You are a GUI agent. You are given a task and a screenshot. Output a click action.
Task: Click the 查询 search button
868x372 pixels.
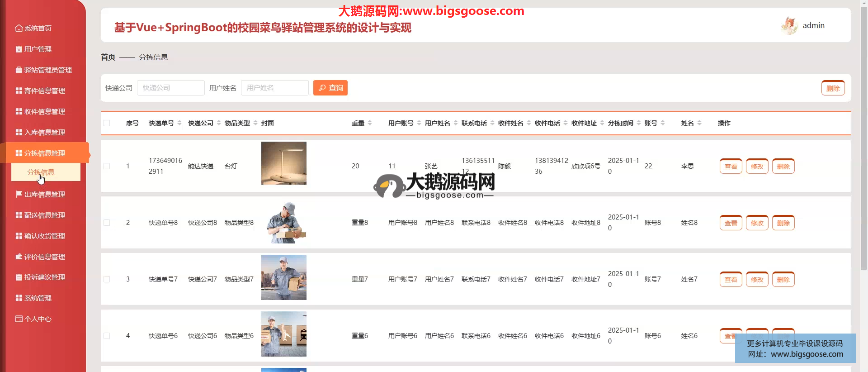330,88
